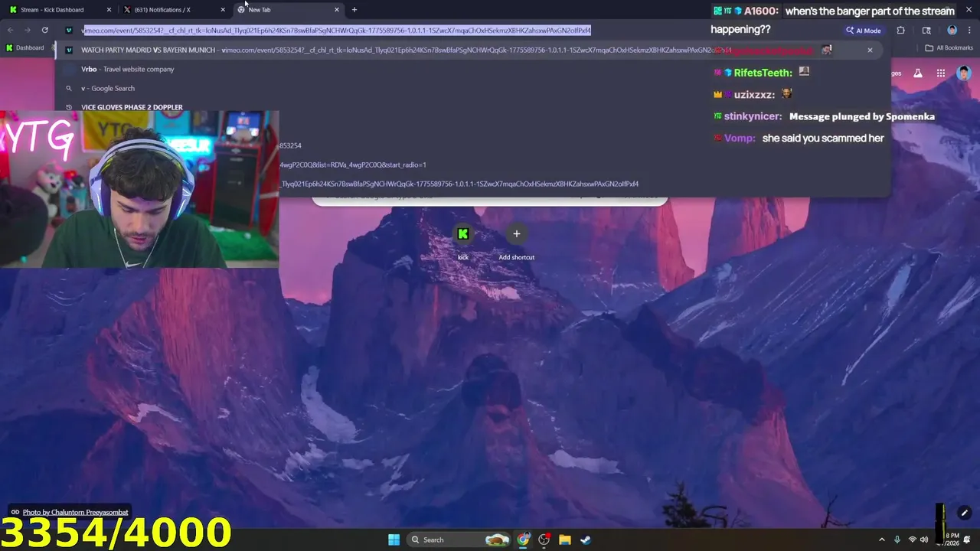Open photo credit Chaluntorn Preeyasombat link
The image size is (980, 551).
pyautogui.click(x=75, y=512)
